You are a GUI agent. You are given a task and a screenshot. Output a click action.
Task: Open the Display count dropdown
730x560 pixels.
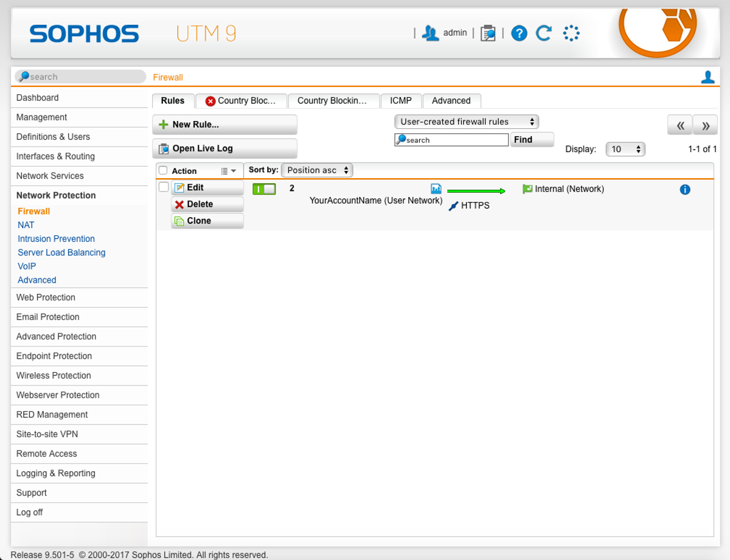(625, 149)
